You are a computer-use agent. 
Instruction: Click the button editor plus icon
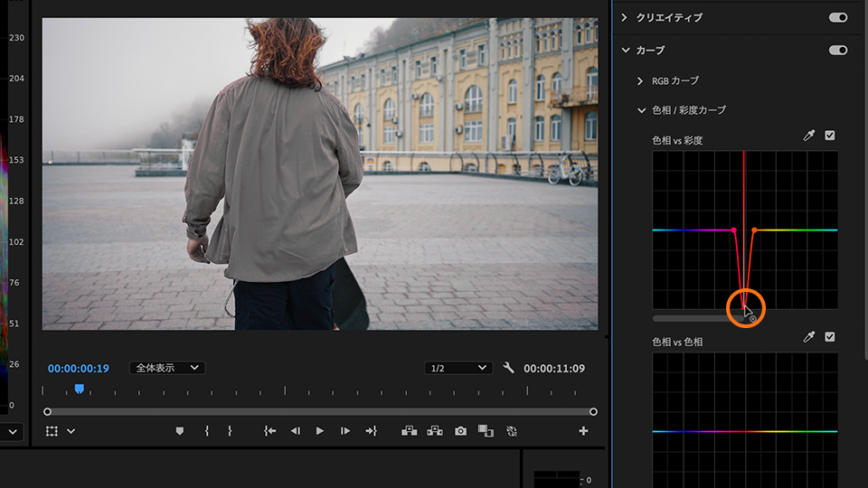[x=583, y=431]
